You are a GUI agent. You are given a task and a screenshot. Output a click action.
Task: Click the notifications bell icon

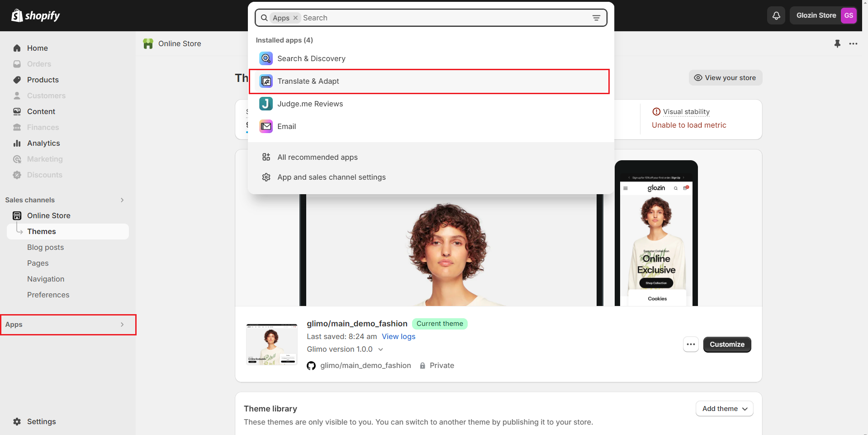(x=776, y=15)
